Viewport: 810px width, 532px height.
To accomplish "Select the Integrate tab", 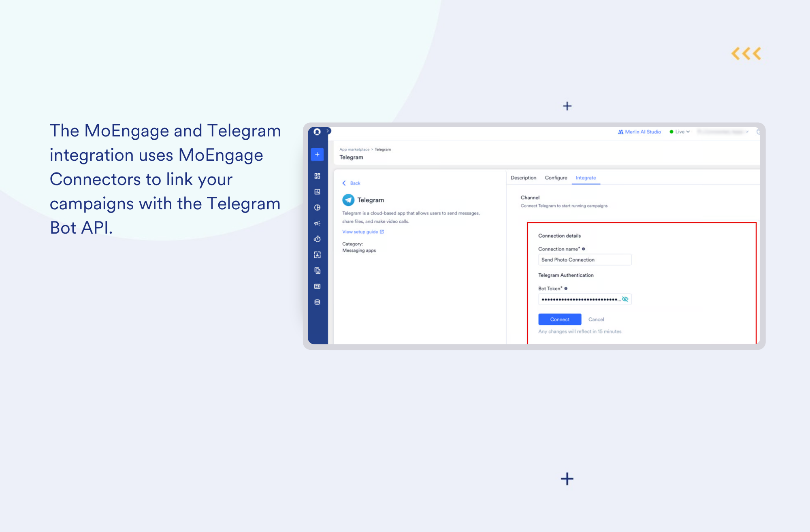I will 586,178.
